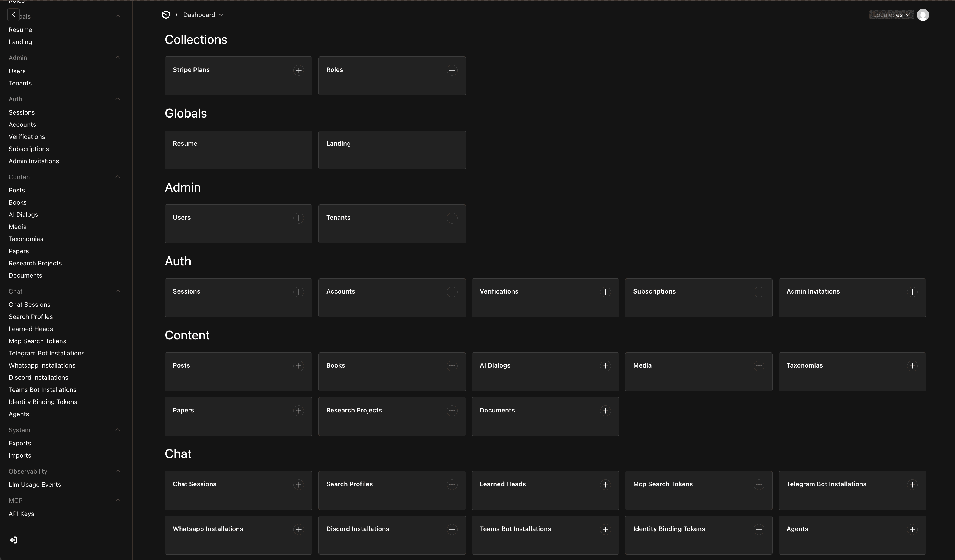Open Llm Usage Events in sidebar
Screen dimensions: 955x560
[x=35, y=485]
